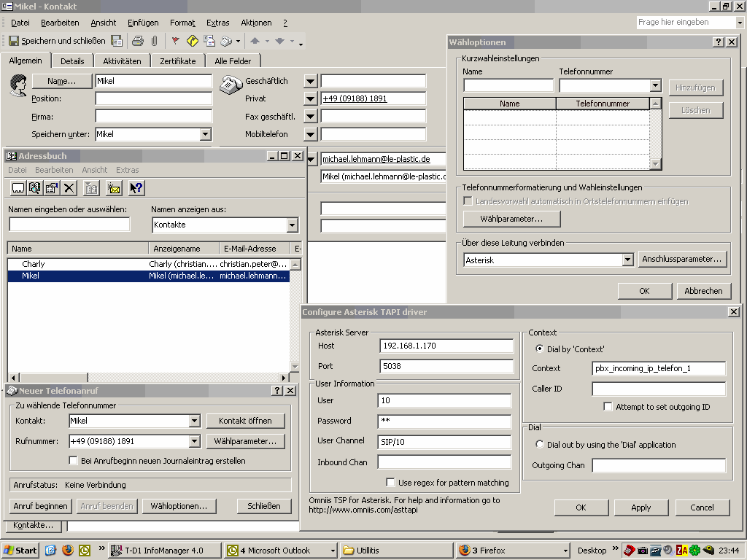Image resolution: width=747 pixels, height=560 pixels.
Task: Click the Kontakt öffnen button
Action: (x=245, y=421)
